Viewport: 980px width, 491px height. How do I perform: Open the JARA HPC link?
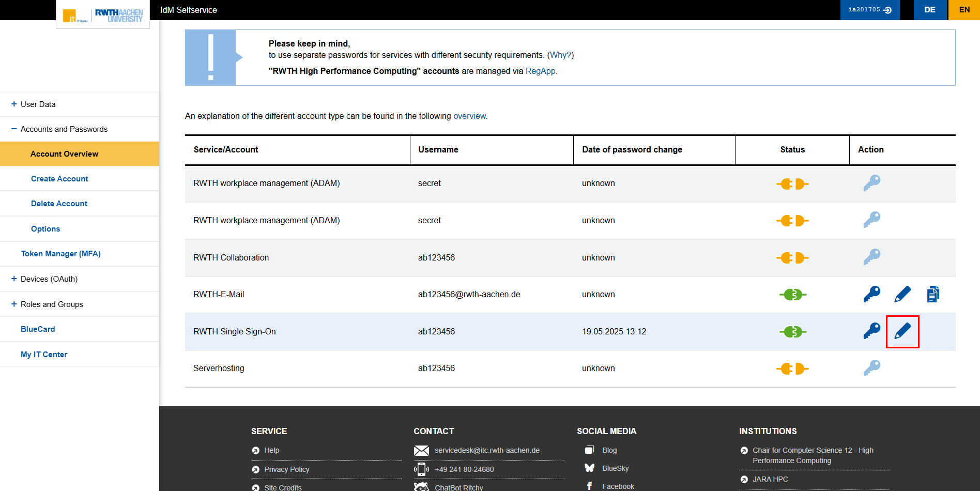click(x=770, y=479)
